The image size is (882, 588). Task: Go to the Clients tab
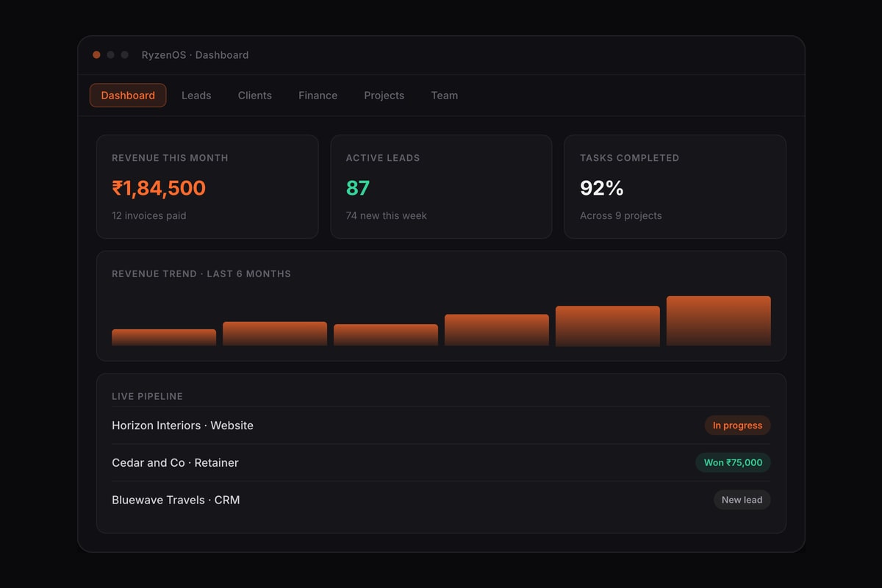coord(255,96)
